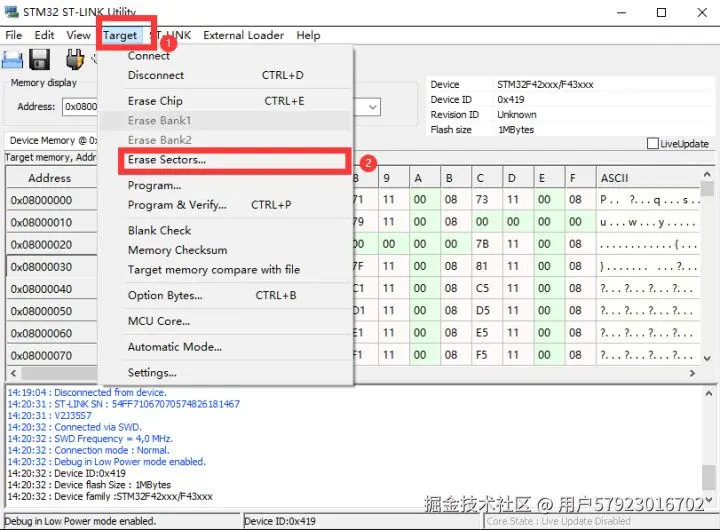Click the STM32 ST-LINK Utility title icon

coord(11,11)
